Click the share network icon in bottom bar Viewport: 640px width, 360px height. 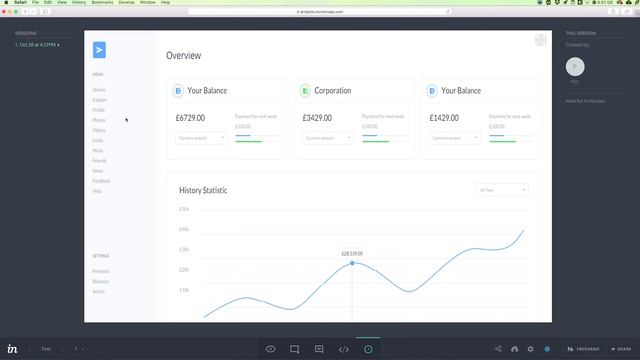498,349
